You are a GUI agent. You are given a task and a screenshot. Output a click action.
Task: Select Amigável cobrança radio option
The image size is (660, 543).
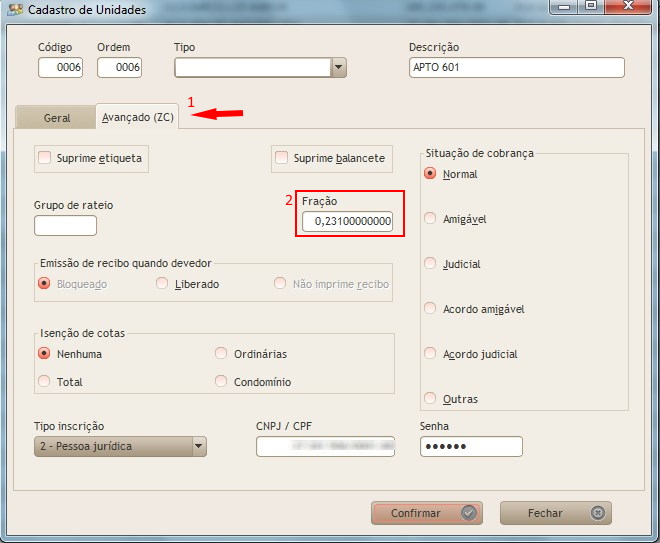(x=431, y=218)
